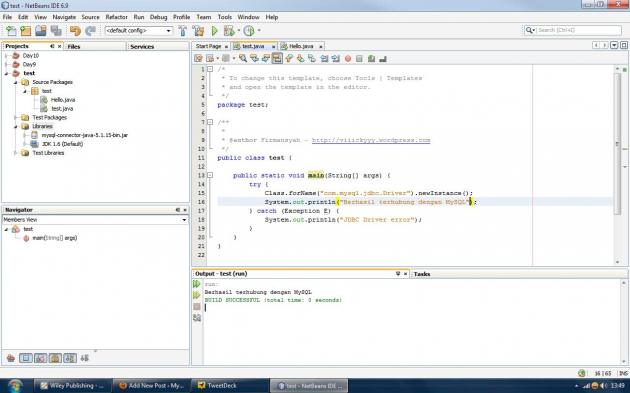Click the Uncomment editor toolbar icon

[x=382, y=59]
